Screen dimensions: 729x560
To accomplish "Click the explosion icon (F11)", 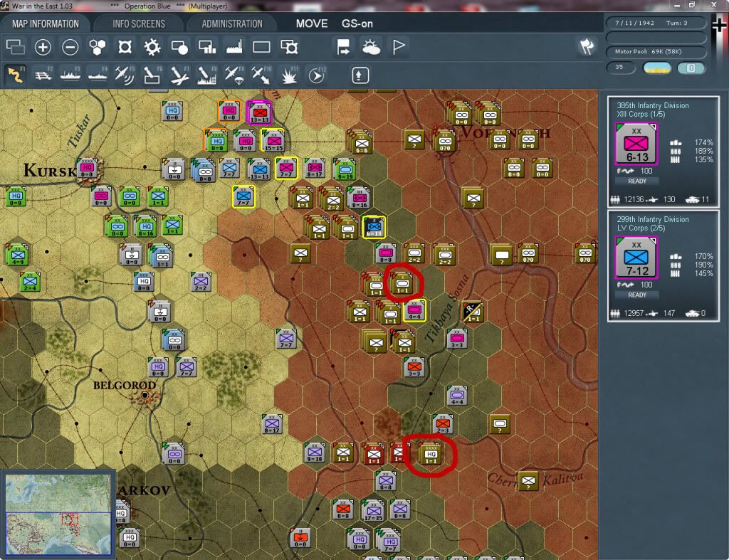I will pyautogui.click(x=289, y=75).
